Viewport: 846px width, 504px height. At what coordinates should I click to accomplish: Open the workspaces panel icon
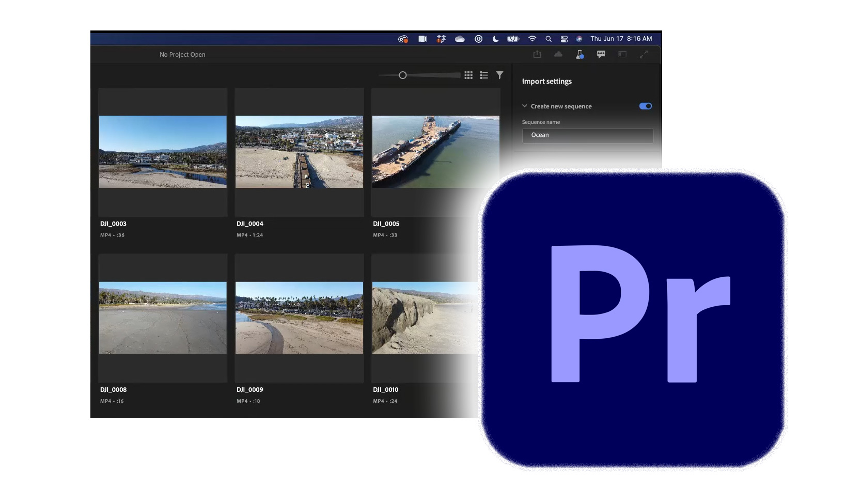622,54
